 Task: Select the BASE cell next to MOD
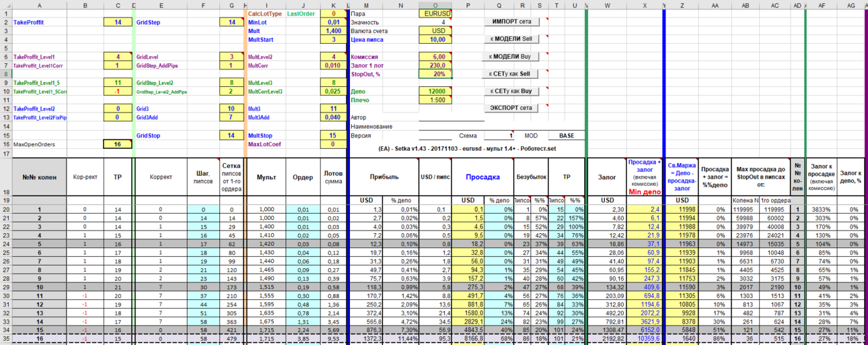tap(566, 135)
